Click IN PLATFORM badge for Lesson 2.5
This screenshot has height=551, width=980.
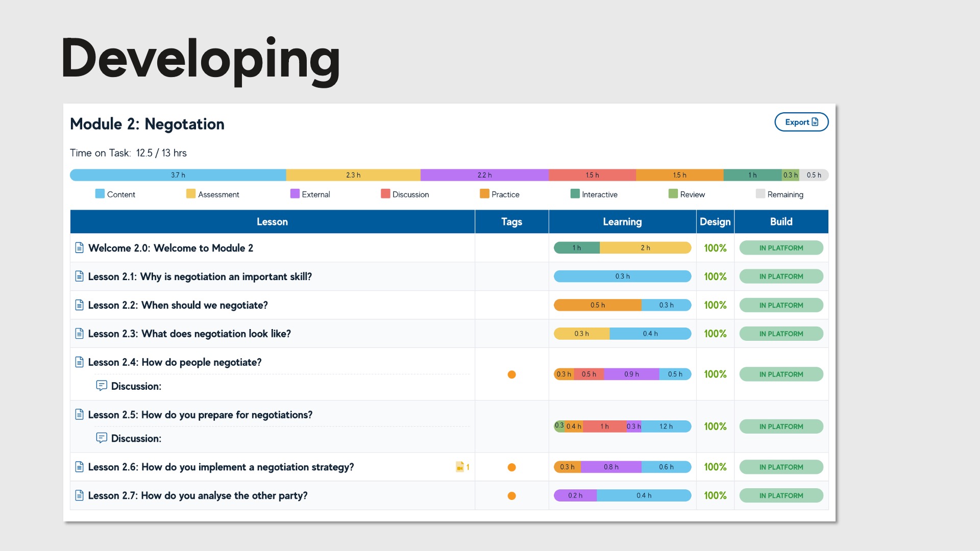(x=781, y=427)
